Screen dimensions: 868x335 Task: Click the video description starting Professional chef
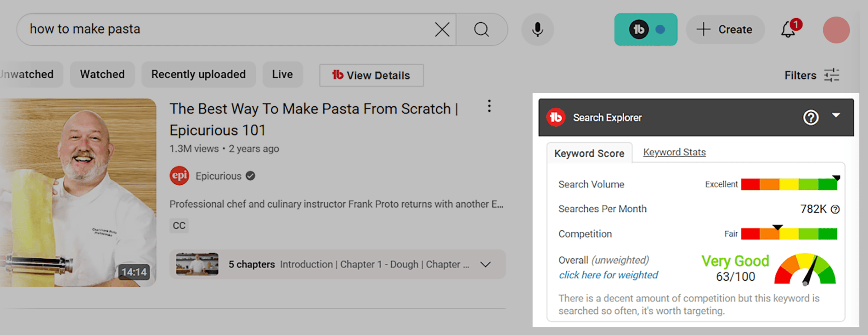[x=336, y=204]
